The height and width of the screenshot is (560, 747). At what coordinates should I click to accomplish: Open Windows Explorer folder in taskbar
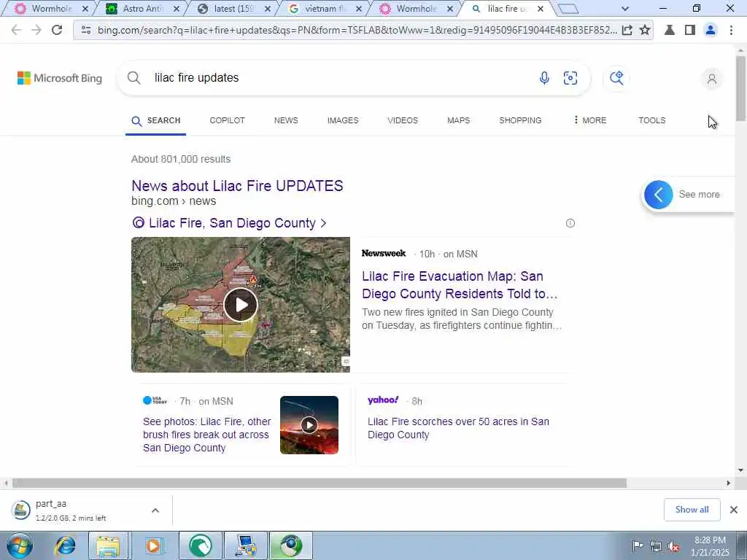point(108,545)
